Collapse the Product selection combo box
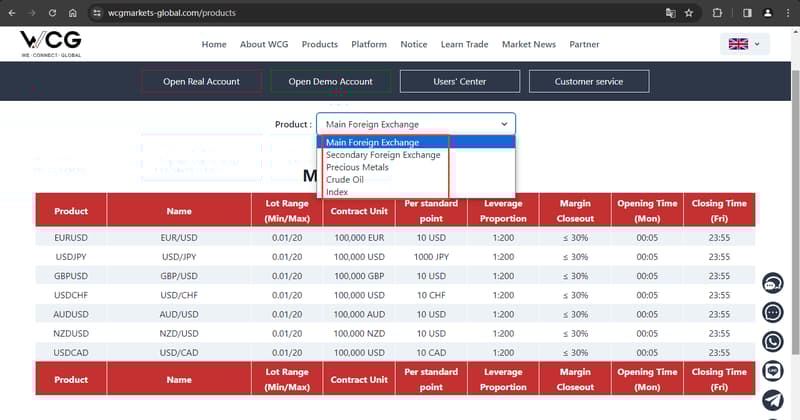800x420 pixels. point(415,124)
